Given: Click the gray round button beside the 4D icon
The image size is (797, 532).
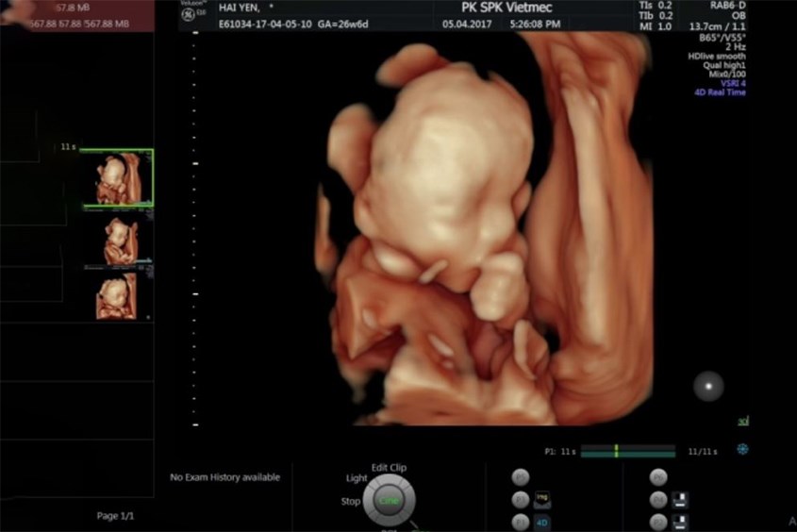Looking at the screenshot, I should pyautogui.click(x=520, y=523).
